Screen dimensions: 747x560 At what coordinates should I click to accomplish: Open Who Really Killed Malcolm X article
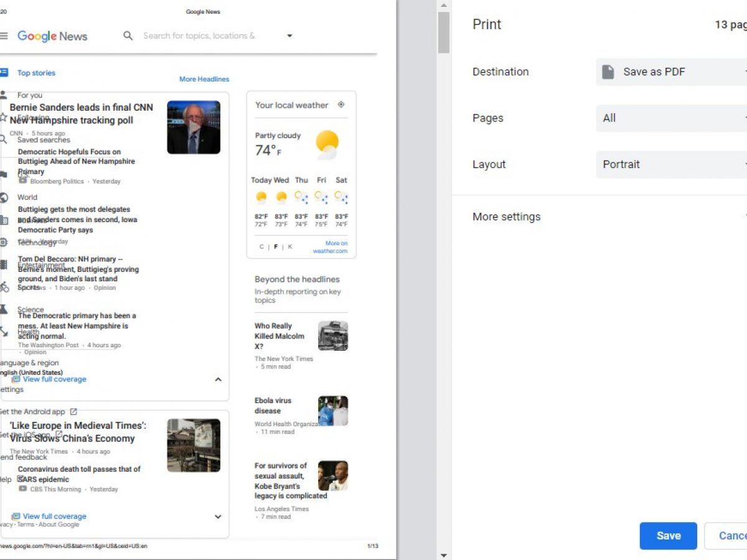click(x=280, y=336)
